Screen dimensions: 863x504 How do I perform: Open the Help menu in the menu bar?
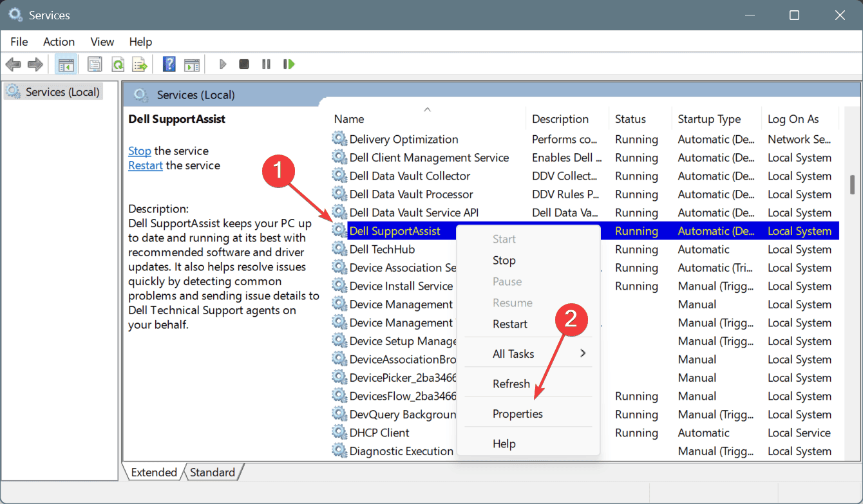[x=140, y=41]
